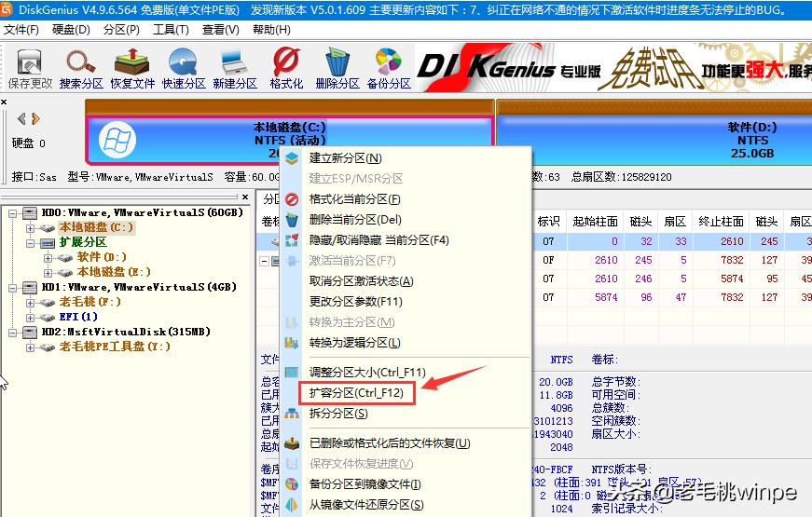Launch the Recover Files (恢复文件) tool
The height and width of the screenshot is (517, 812).
tap(132, 68)
